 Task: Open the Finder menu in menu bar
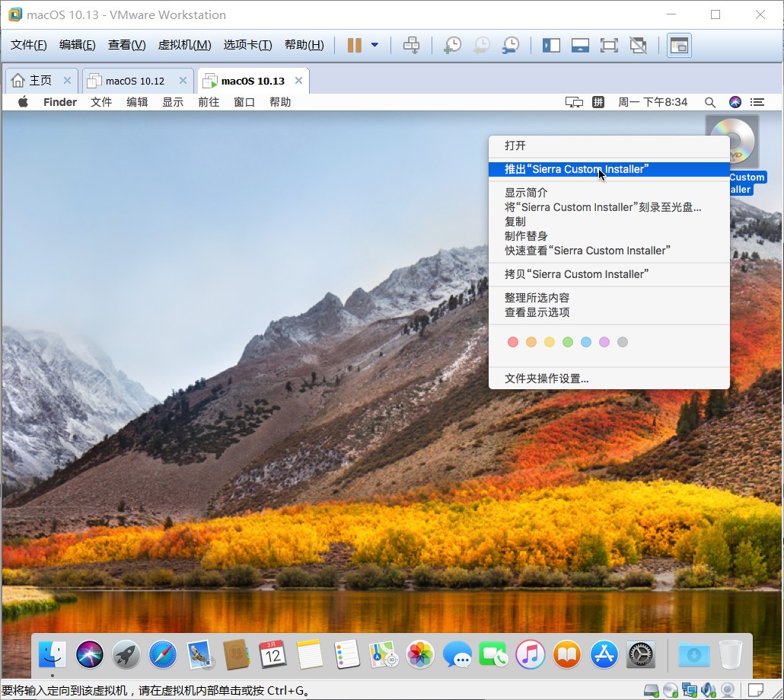60,102
